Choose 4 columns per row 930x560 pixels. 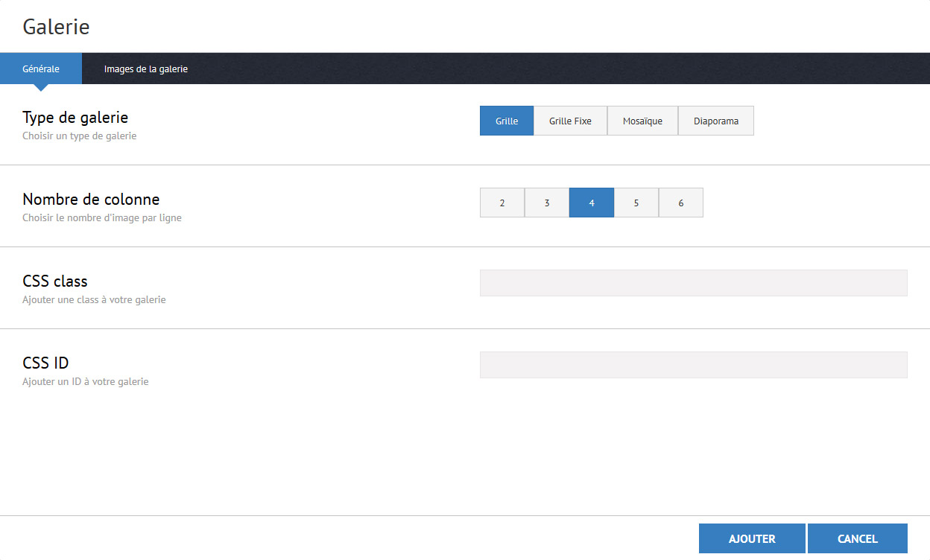coord(592,203)
